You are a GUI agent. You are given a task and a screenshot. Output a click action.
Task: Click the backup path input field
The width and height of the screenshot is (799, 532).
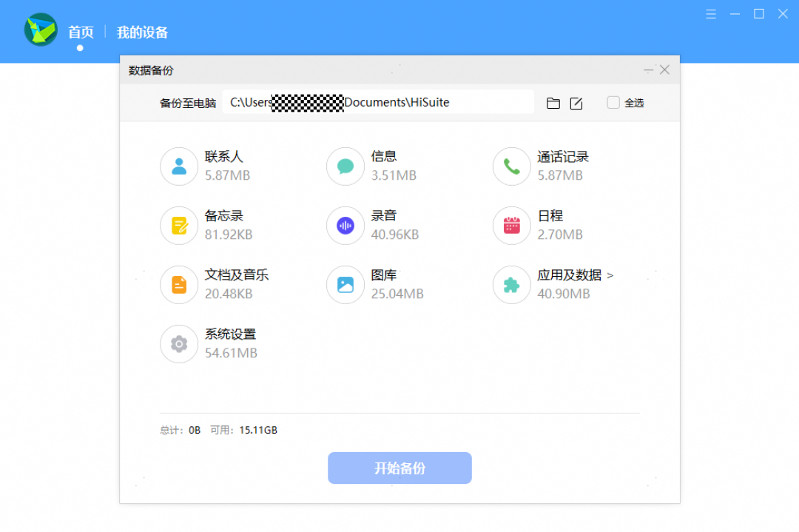[x=378, y=102]
